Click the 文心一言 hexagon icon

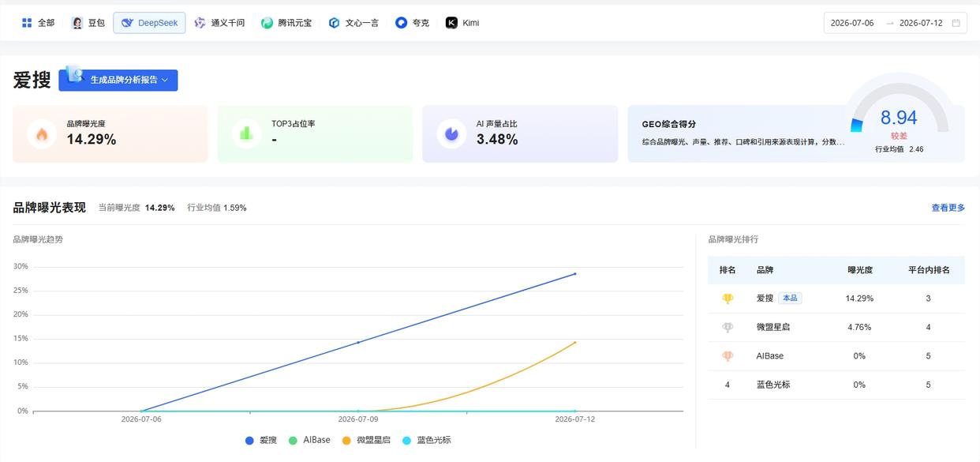point(335,23)
